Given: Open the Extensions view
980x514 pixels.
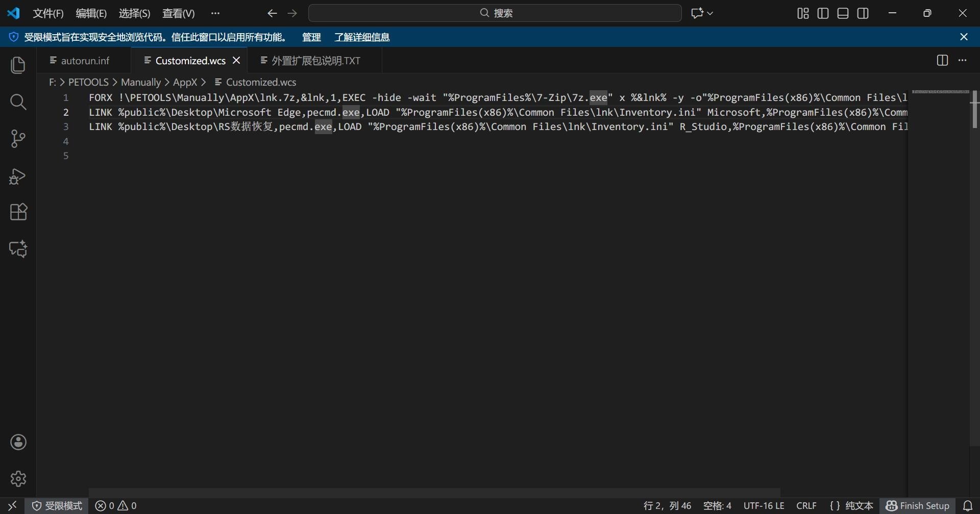Looking at the screenshot, I should 18,212.
